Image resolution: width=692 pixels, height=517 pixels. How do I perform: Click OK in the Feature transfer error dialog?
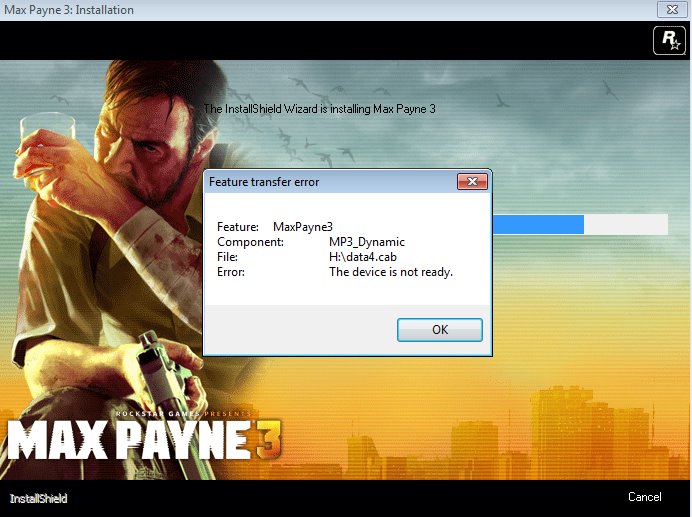click(440, 330)
